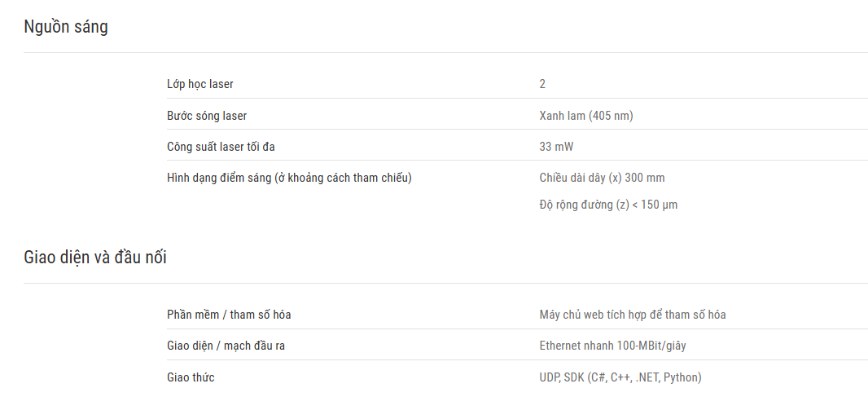The image size is (868, 410).
Task: Click 'Chiều dài dây (x) 300 mm' text
Action: pyautogui.click(x=603, y=178)
